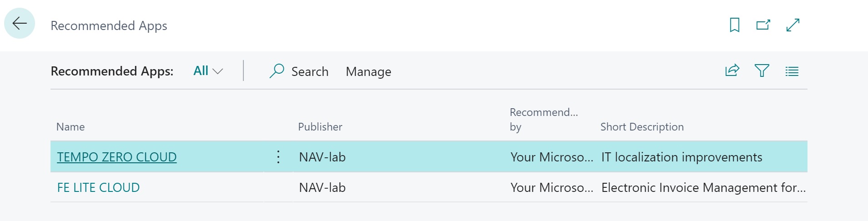Click the Share icon
Viewport: 868px width, 221px height.
point(732,71)
